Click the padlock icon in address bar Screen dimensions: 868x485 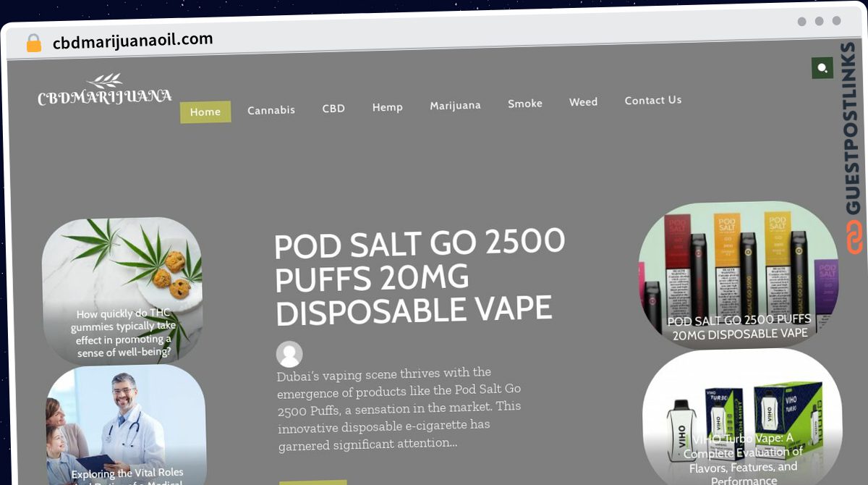(x=33, y=43)
